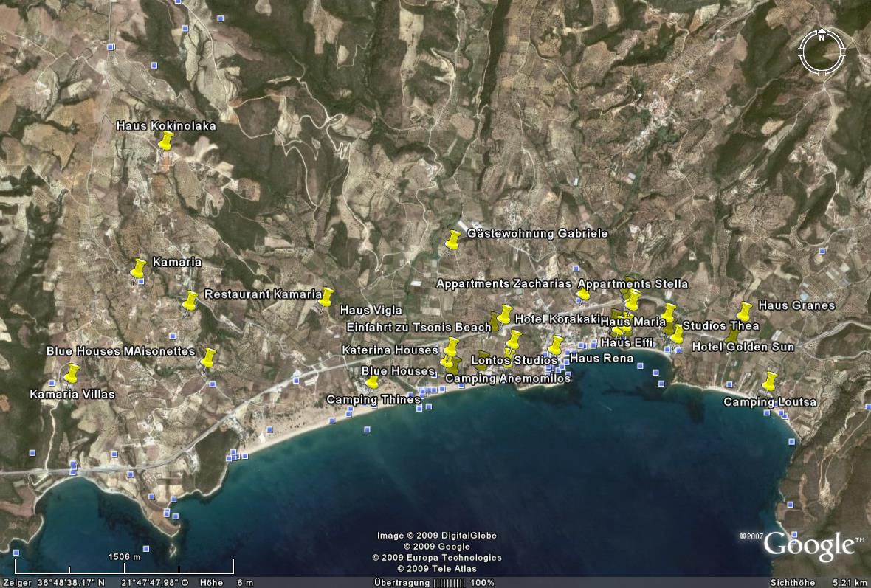Open the Gästewohnung Gabriele placemark pin
The height and width of the screenshot is (588, 871).
coord(454,239)
